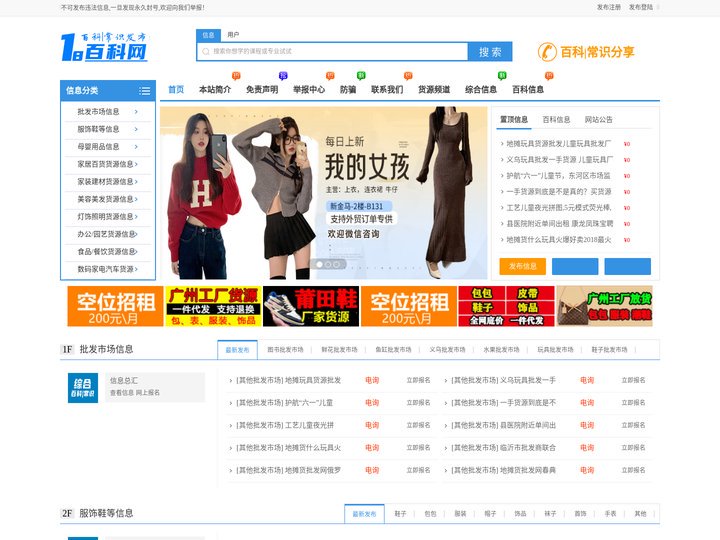Click 电询 for 工艺儿童夜光拼 listing
Image resolution: width=720 pixels, height=540 pixels.
click(372, 425)
